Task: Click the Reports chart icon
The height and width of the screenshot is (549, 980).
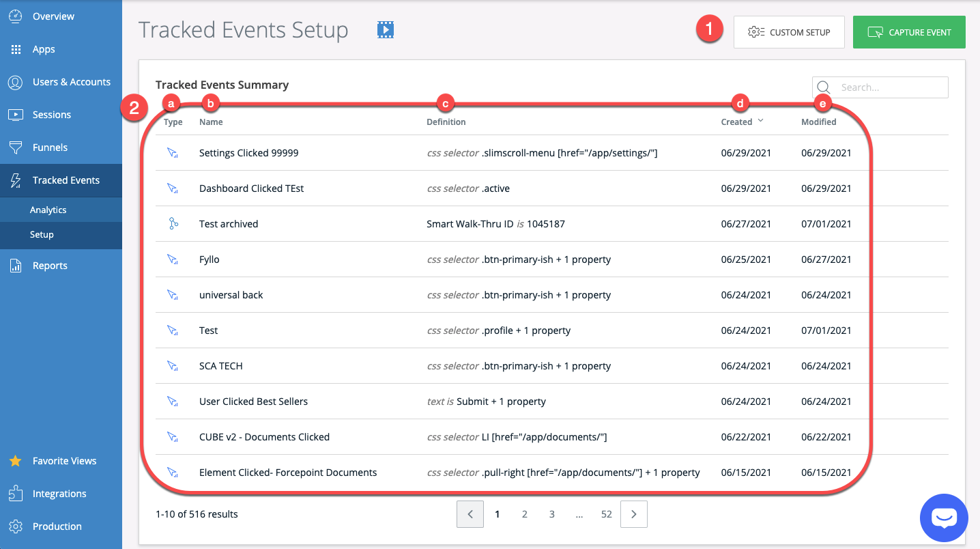Action: (x=16, y=266)
